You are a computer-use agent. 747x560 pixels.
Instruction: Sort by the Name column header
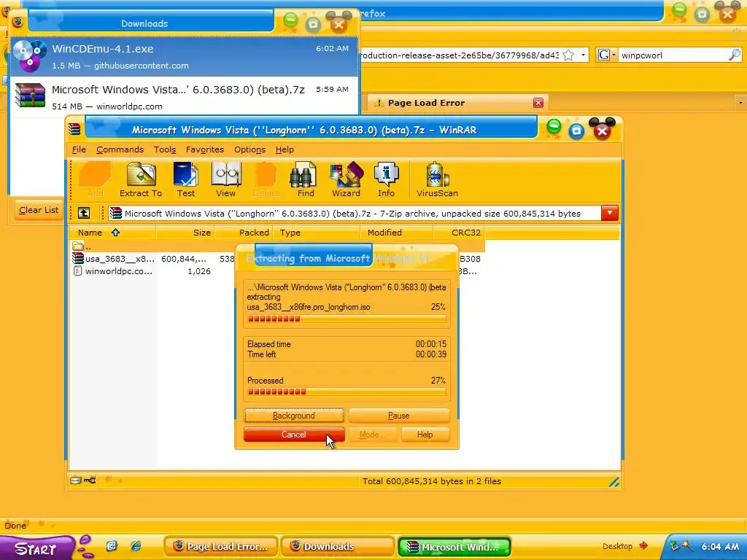112,233
